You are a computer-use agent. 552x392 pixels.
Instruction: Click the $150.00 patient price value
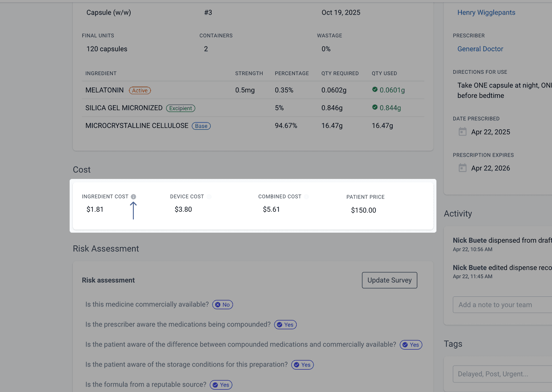tap(364, 210)
